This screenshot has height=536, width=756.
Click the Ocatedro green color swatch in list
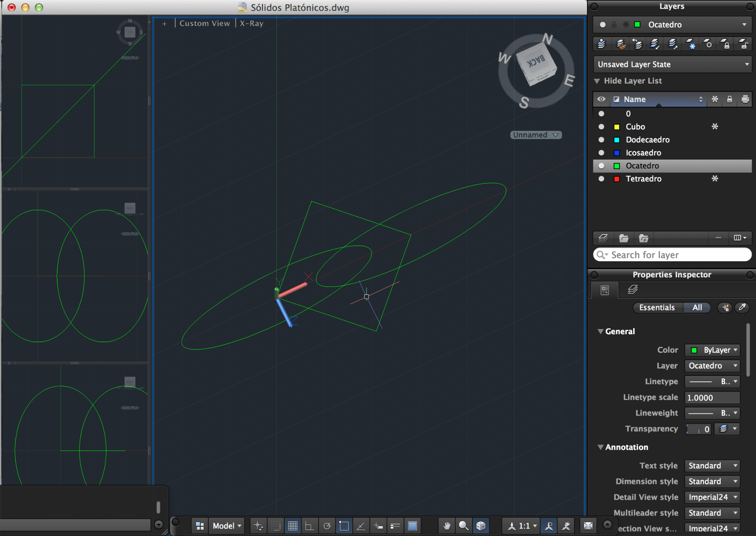pos(617,166)
